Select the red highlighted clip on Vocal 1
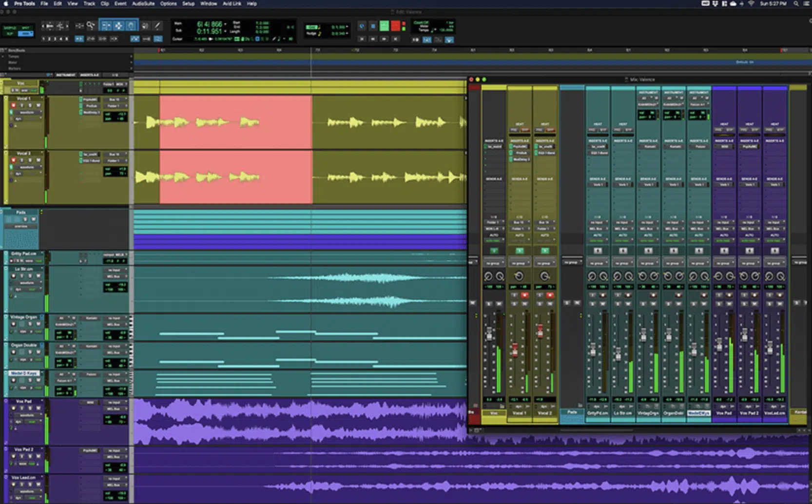The image size is (812, 504). [x=236, y=122]
